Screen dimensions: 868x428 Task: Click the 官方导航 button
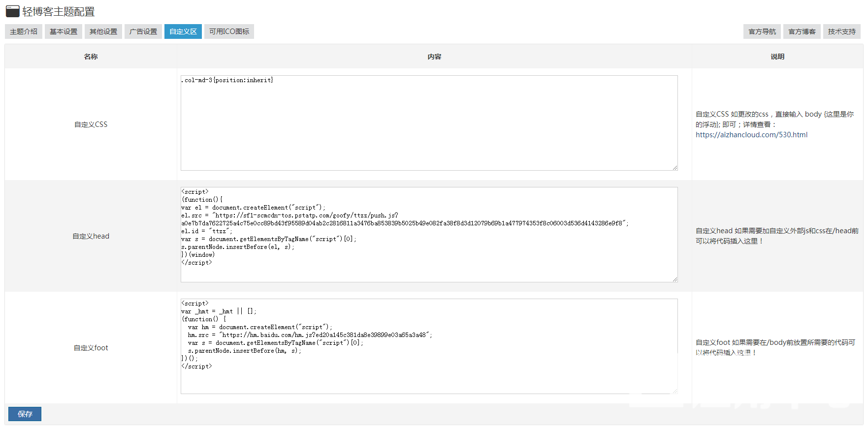pyautogui.click(x=762, y=31)
